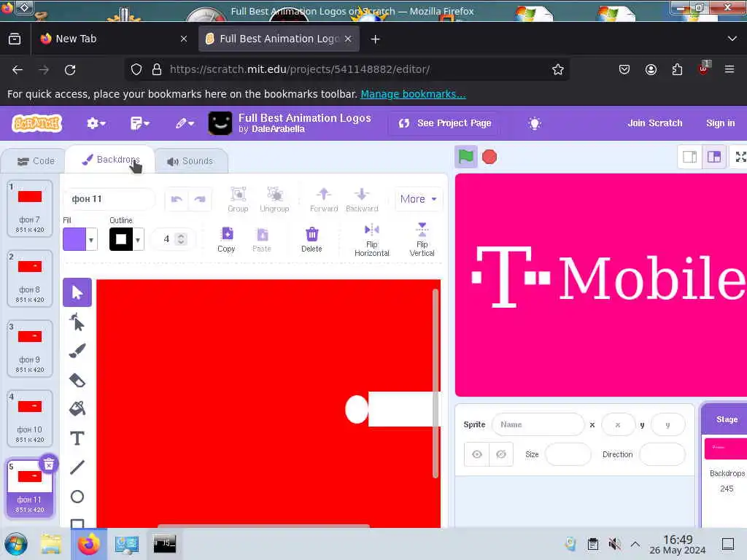Delete backdrop фон 11 via its trash badge

coord(49,464)
